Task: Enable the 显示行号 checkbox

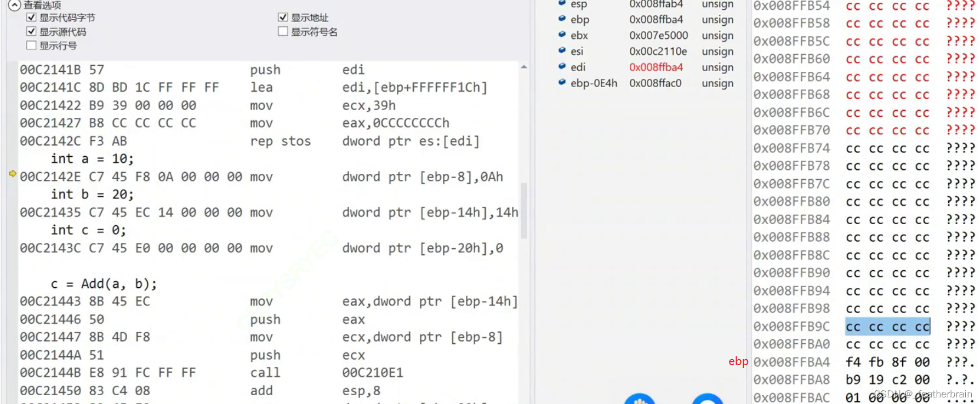Action: [x=31, y=45]
